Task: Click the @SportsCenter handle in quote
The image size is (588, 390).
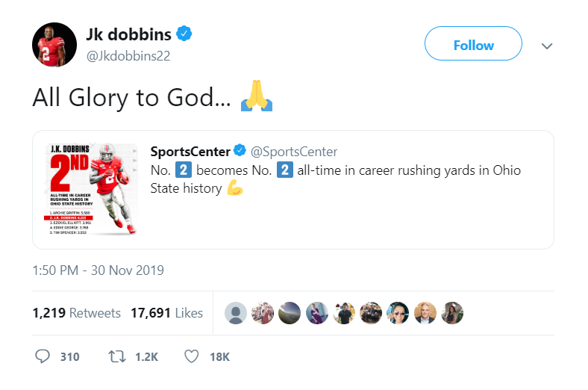Action: pyautogui.click(x=294, y=152)
